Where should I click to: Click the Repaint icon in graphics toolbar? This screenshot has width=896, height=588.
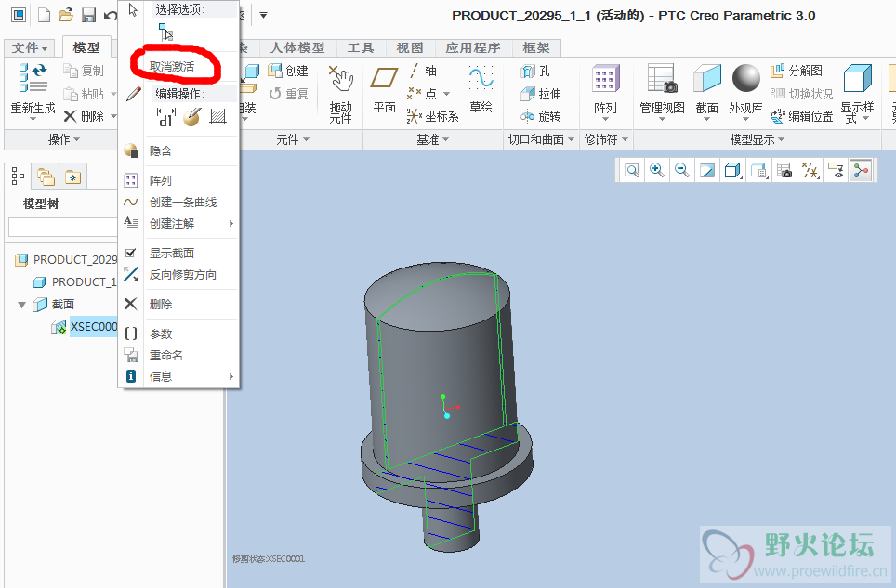pos(707,170)
